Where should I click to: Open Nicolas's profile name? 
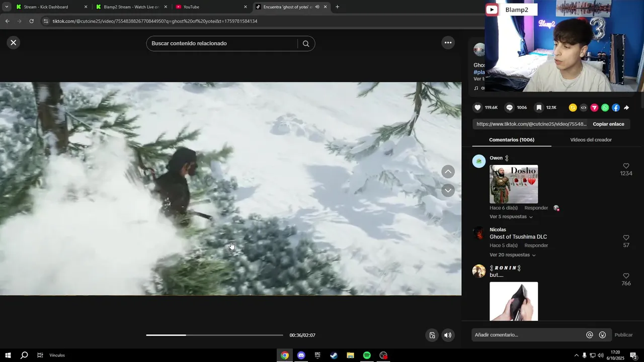coord(498,230)
